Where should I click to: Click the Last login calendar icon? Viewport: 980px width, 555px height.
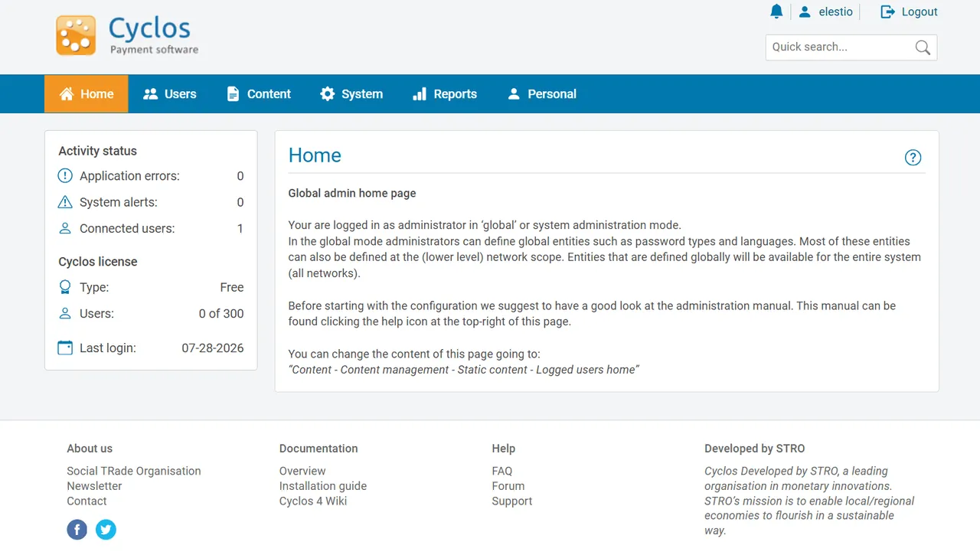pyautogui.click(x=65, y=348)
